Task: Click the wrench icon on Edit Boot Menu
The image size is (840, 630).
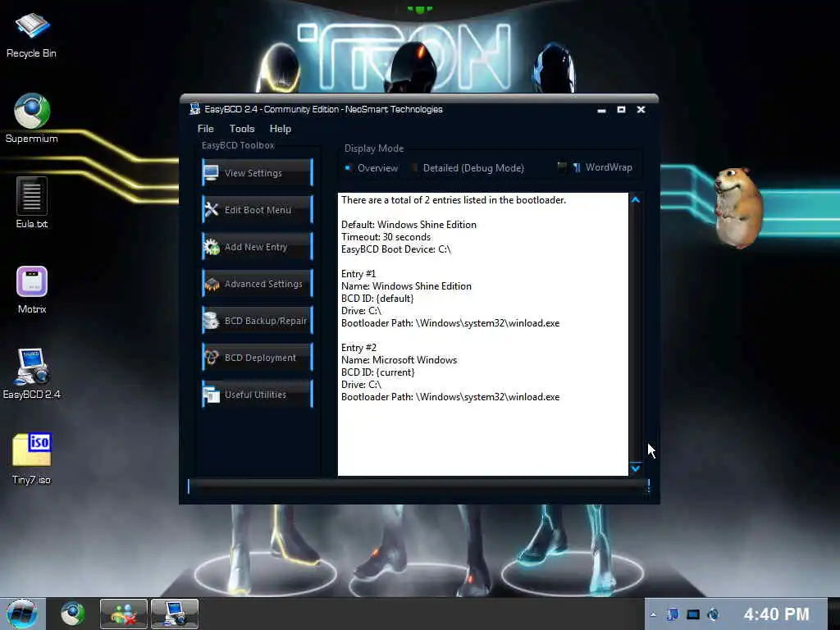Action: 212,209
